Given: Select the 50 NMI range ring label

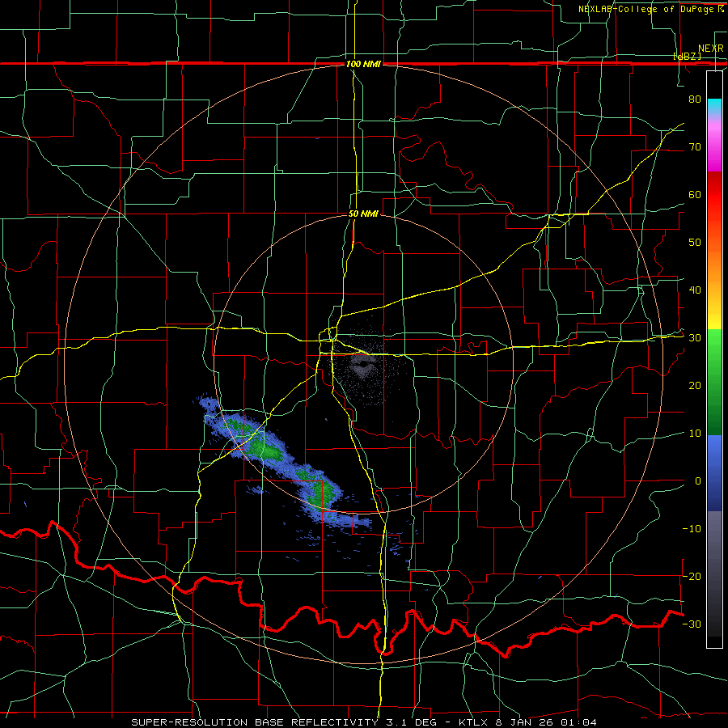Looking at the screenshot, I should (363, 214).
